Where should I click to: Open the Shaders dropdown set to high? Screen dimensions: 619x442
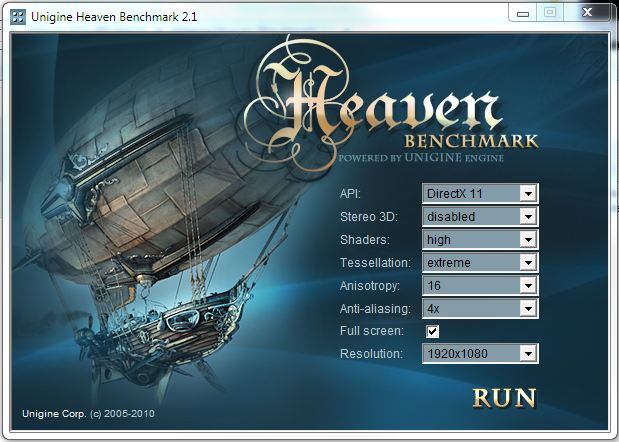pos(480,239)
